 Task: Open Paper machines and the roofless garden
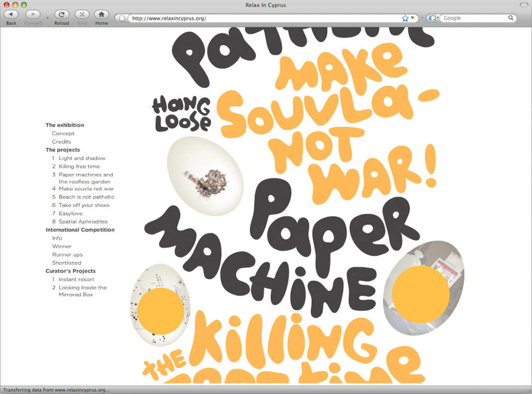(86, 178)
